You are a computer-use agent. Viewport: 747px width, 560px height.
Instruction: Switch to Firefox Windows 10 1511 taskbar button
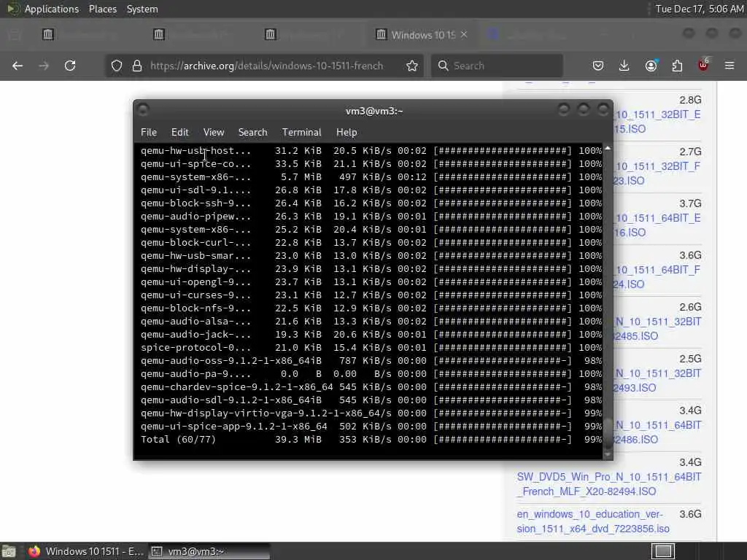pos(85,551)
